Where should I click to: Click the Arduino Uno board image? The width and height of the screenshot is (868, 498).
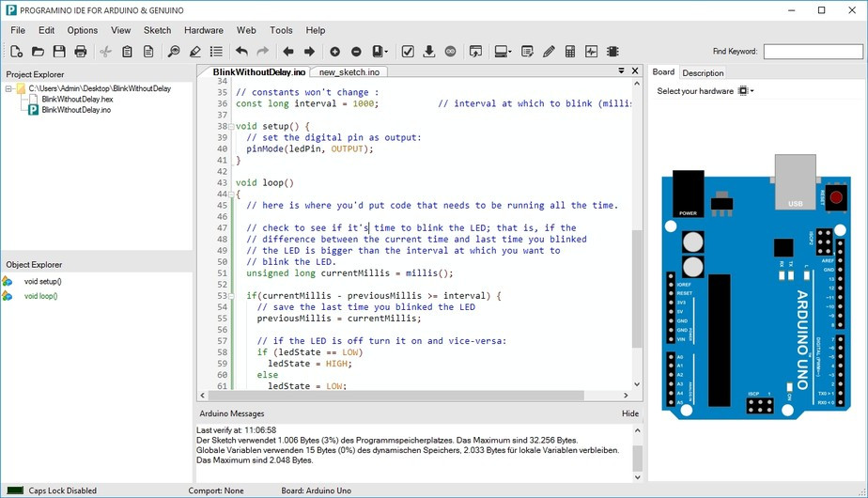pos(755,287)
